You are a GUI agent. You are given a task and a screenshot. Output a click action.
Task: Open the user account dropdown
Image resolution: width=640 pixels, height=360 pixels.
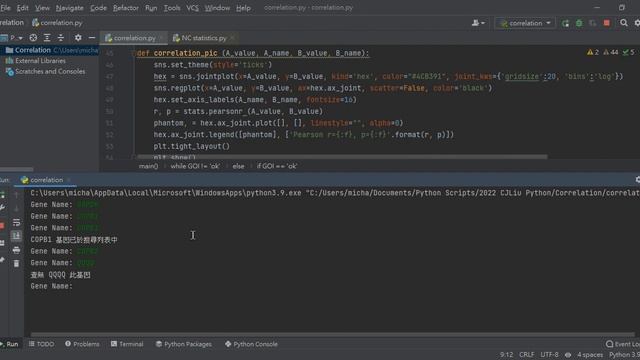point(478,23)
